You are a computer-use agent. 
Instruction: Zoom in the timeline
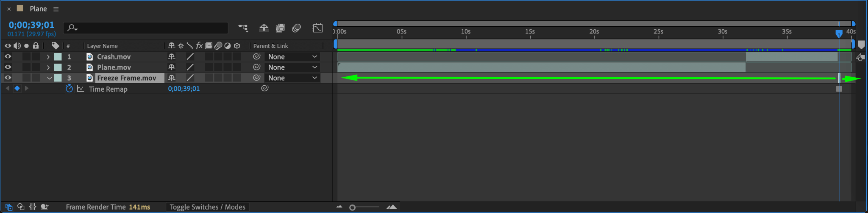click(392, 207)
